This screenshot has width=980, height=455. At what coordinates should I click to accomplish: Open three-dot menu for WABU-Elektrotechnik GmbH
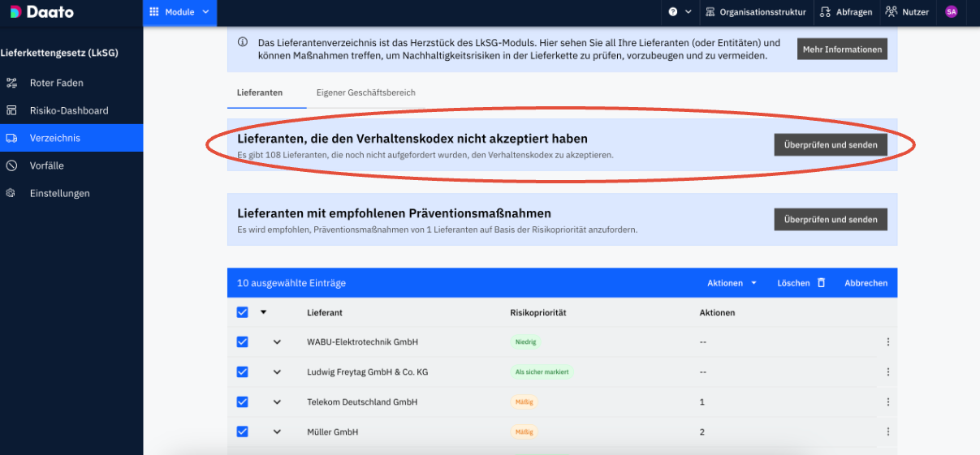pyautogui.click(x=888, y=342)
